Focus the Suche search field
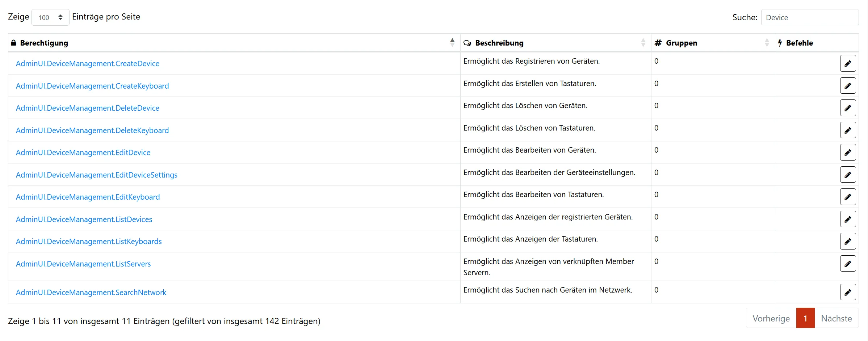 point(809,17)
